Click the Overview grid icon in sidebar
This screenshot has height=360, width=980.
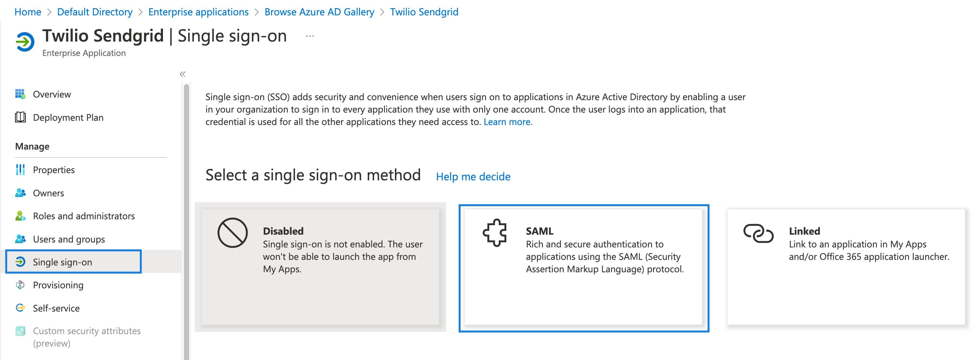(x=21, y=94)
